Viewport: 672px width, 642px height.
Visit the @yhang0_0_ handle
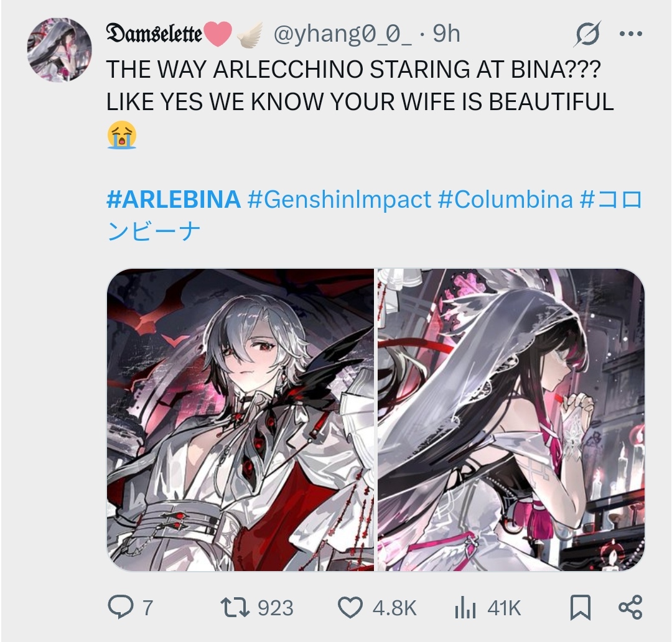[x=342, y=34]
